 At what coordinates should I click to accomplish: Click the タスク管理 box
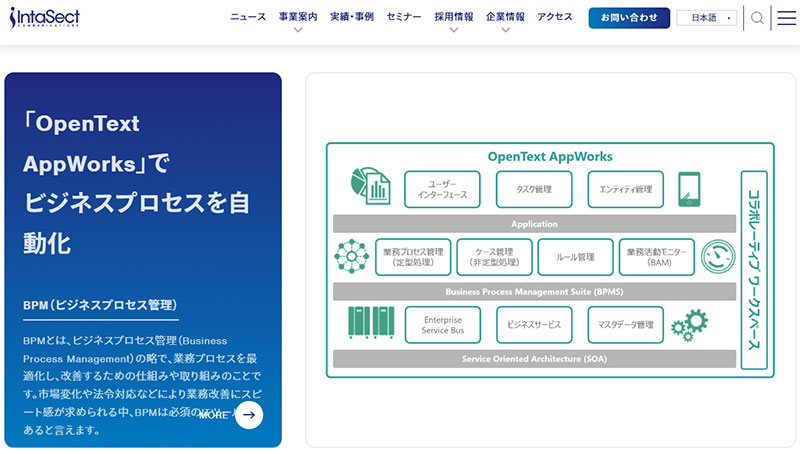534,189
